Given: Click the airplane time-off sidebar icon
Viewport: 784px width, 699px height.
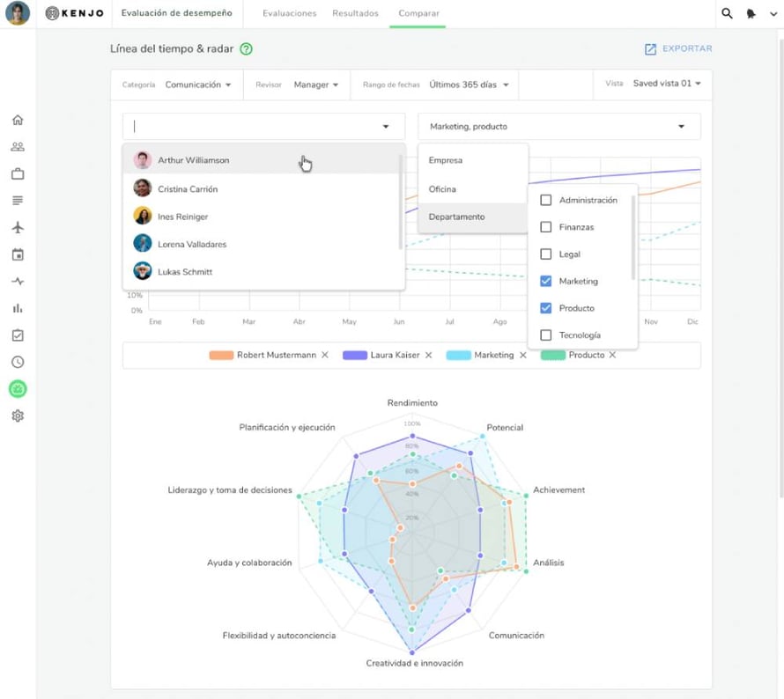Looking at the screenshot, I should click(18, 228).
